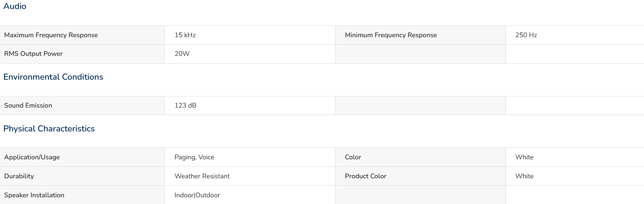Screen dimensions: 644x204
Task: Select the 250 Hz value
Action: (x=526, y=35)
